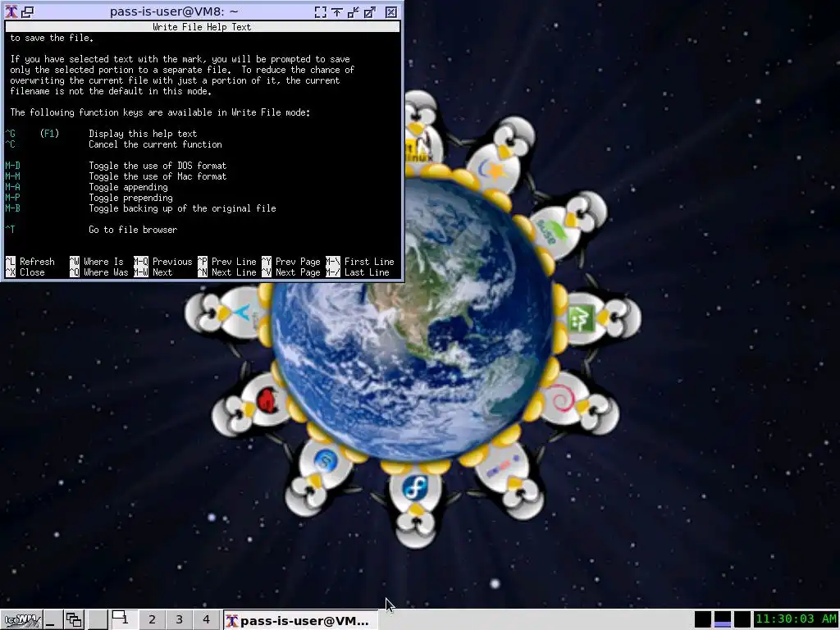Screen dimensions: 840x630
Task: Click the 'Toggle prepending' line
Action: click(130, 198)
